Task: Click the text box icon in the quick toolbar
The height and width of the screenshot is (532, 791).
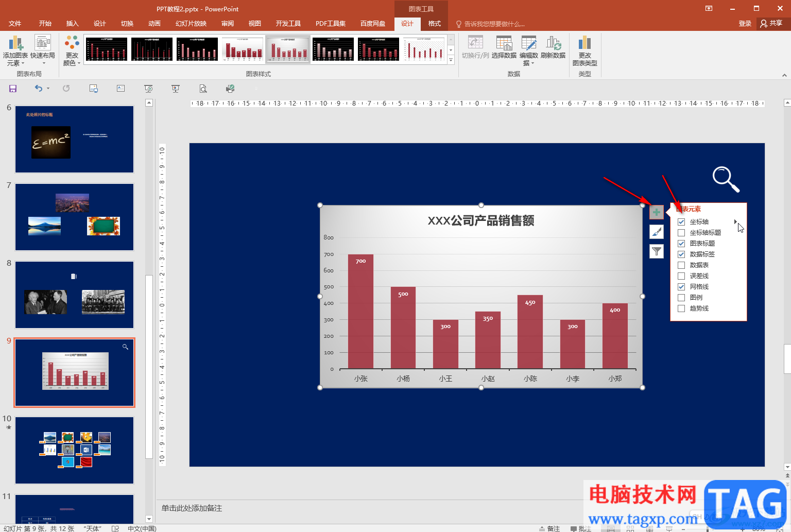Action: tap(121, 89)
